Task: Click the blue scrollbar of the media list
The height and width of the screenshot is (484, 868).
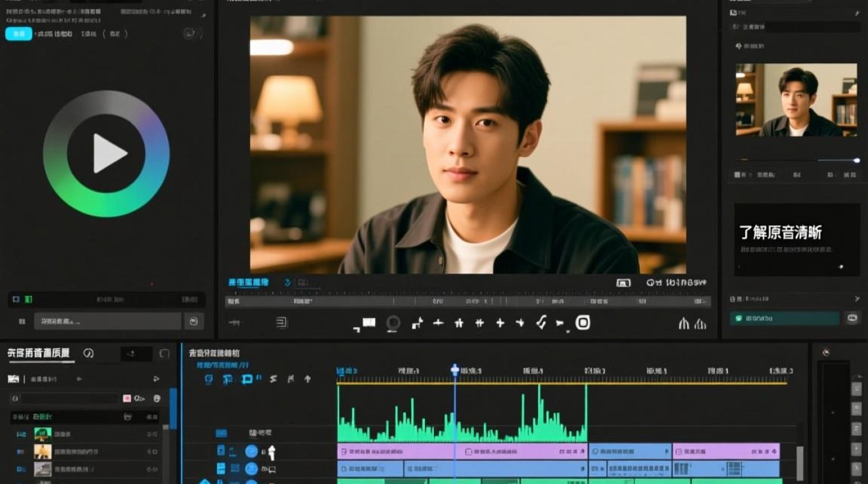Action: pyautogui.click(x=173, y=408)
